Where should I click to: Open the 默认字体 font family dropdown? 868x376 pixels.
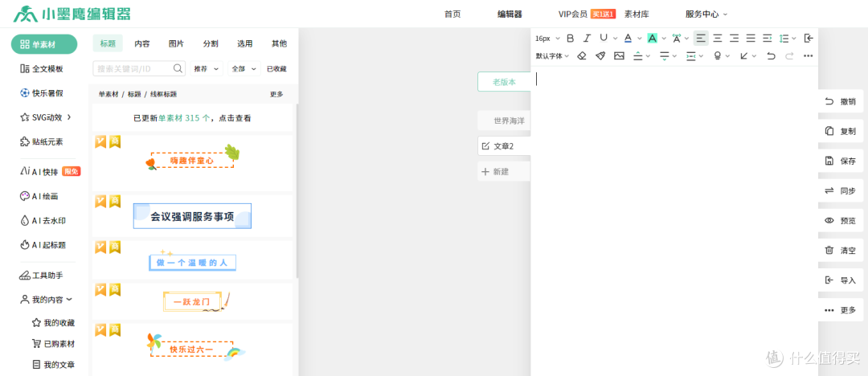point(552,56)
